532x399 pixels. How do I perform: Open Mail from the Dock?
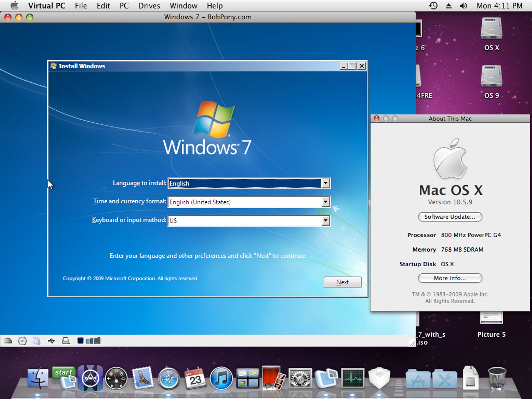[143, 378]
